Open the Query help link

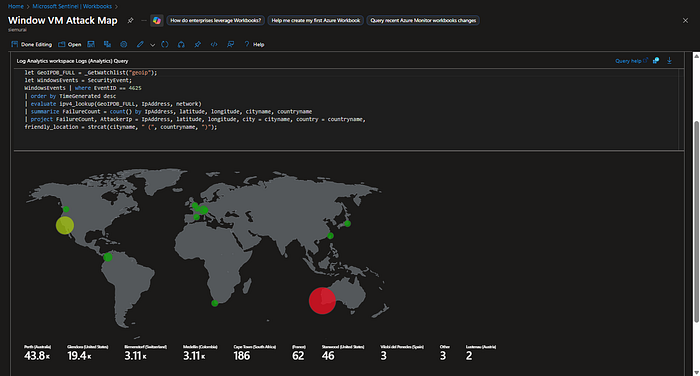pos(631,61)
